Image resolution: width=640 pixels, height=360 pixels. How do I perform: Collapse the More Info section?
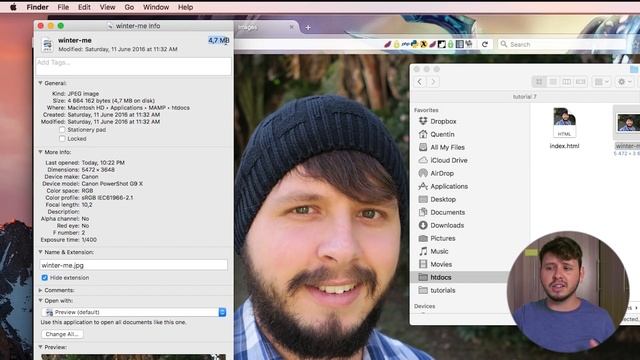coord(40,152)
